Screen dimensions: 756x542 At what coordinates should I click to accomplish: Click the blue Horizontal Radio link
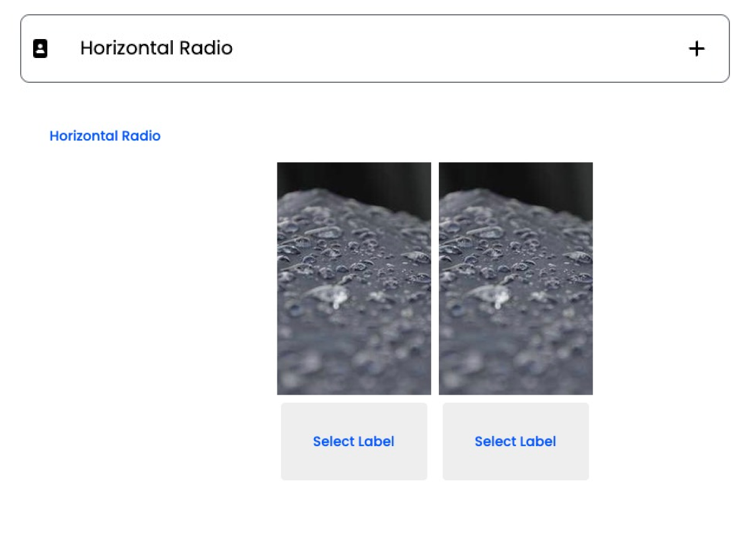[105, 135]
